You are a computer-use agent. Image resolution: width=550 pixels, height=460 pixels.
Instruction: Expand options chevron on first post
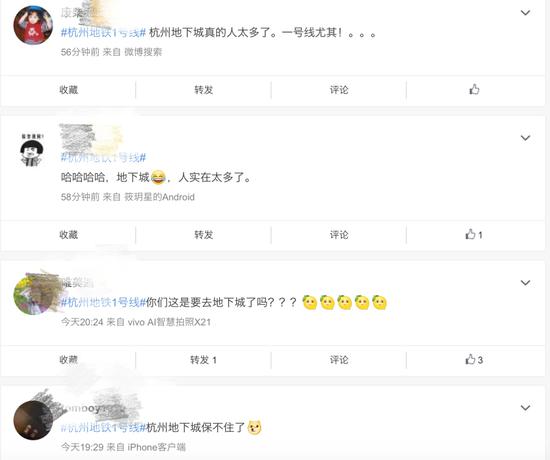525,13
